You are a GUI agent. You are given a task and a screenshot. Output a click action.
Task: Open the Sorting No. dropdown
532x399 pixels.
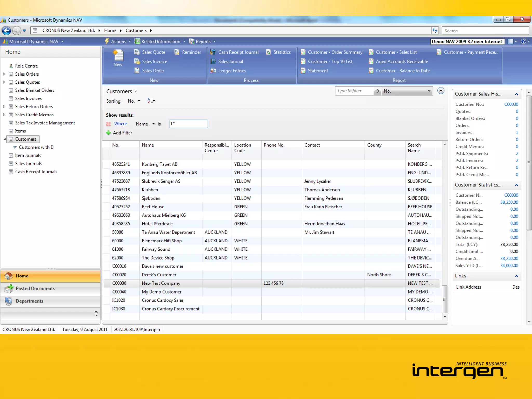pos(134,101)
